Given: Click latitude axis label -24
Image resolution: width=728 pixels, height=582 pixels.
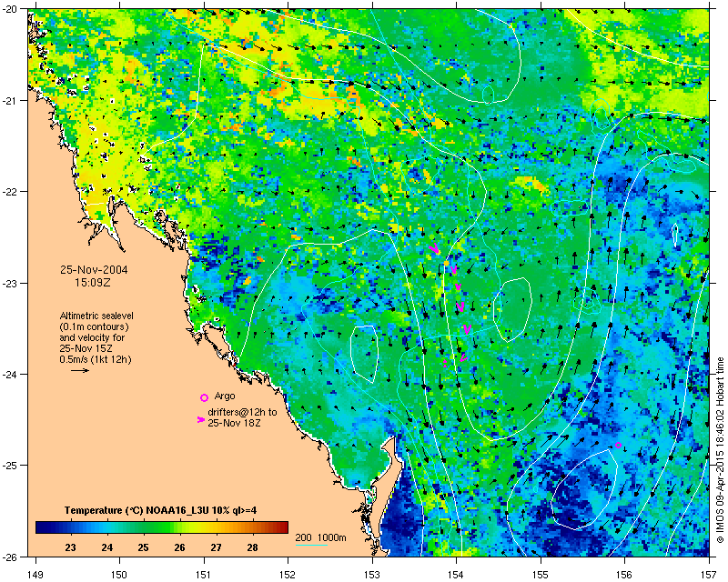Looking at the screenshot, I should click(10, 375).
